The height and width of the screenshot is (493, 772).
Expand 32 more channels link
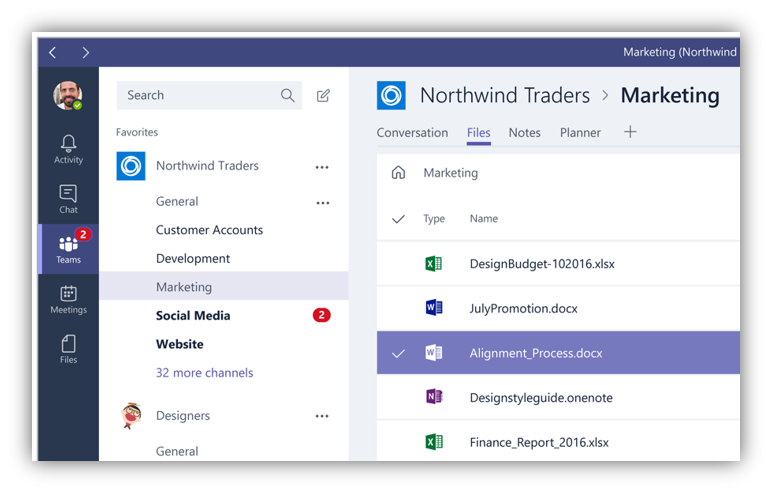(204, 373)
